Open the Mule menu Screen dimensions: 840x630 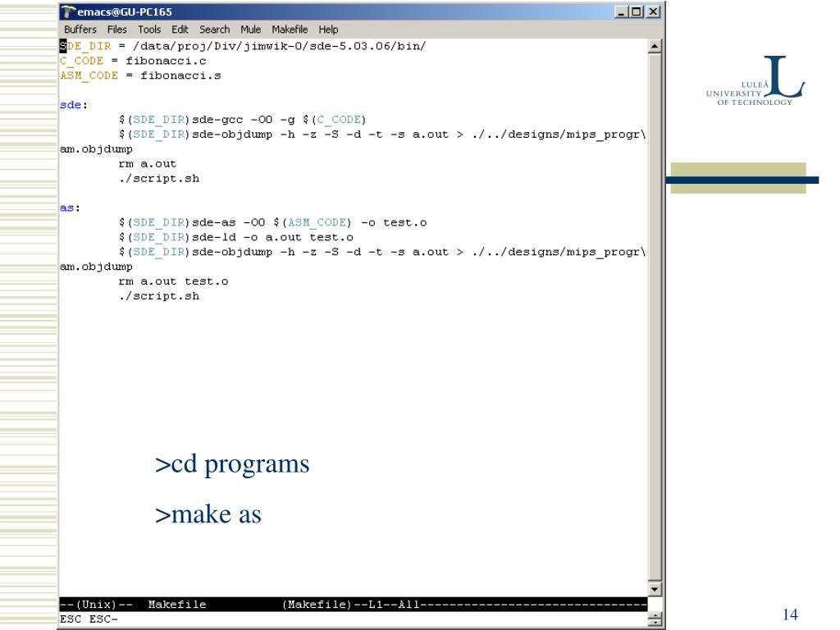tap(250, 30)
